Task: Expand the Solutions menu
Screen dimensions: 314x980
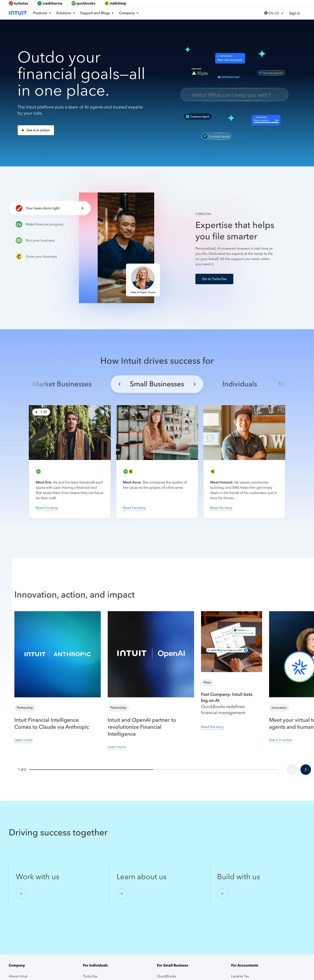Action: coord(66,13)
